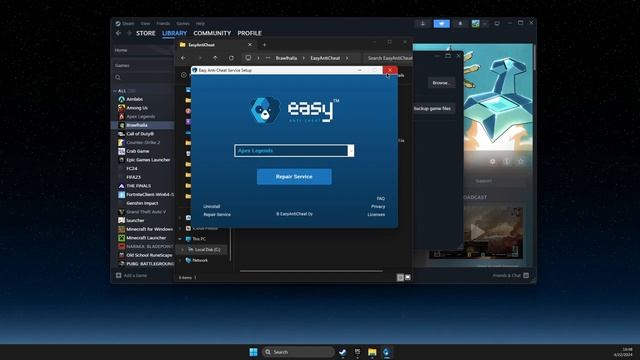Viewport: 640px width, 360px height.
Task: Click the Big Picture mode monitor icon
Action: click(x=497, y=24)
